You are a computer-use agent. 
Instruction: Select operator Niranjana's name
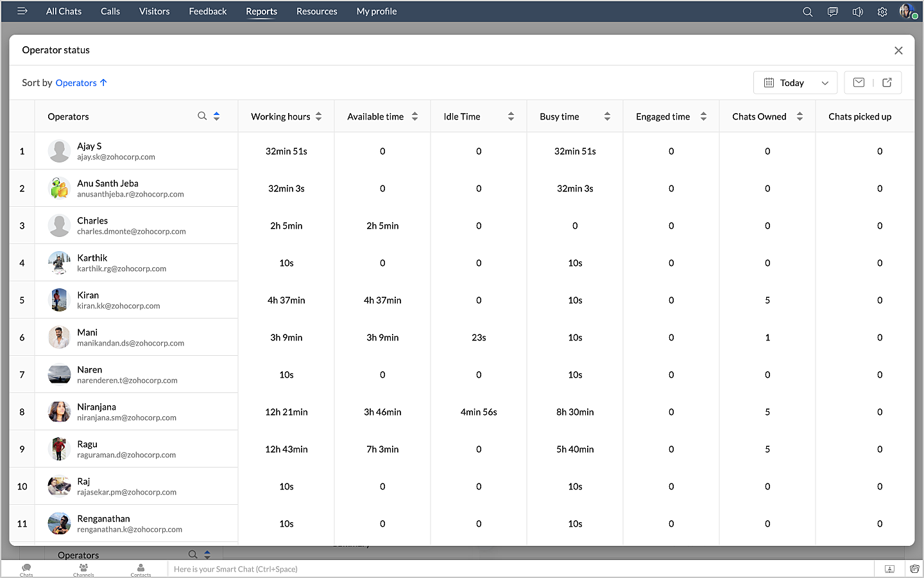(x=96, y=407)
